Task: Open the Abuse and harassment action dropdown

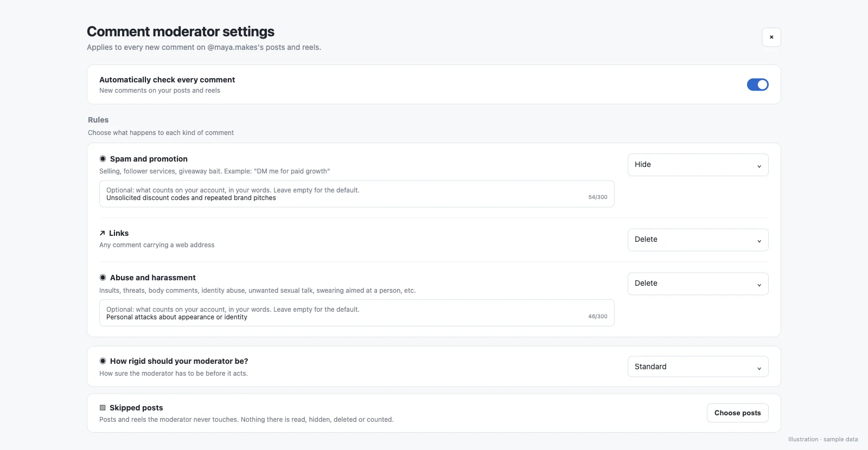Action: [698, 284]
